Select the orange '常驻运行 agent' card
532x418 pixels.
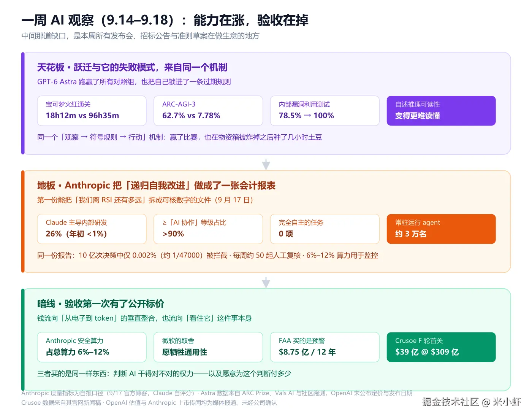pos(441,229)
